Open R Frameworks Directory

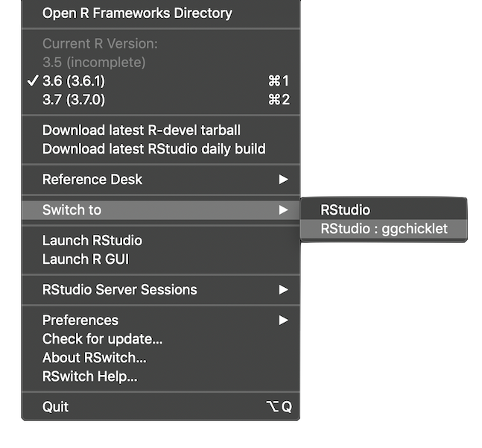(x=137, y=13)
